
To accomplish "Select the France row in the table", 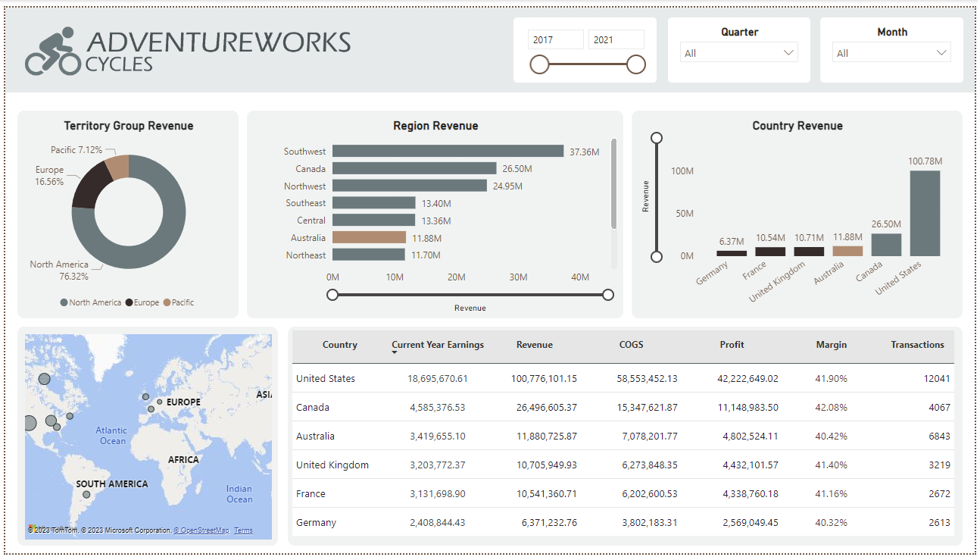I will (623, 493).
